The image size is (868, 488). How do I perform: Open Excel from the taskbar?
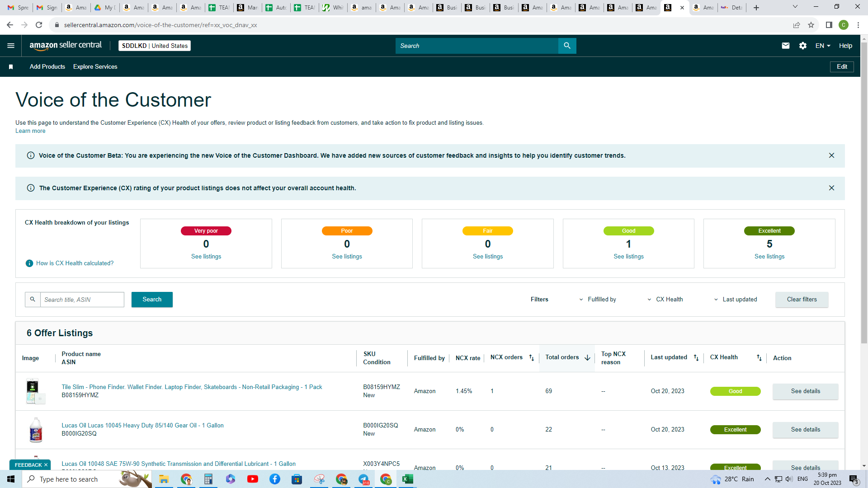407,479
